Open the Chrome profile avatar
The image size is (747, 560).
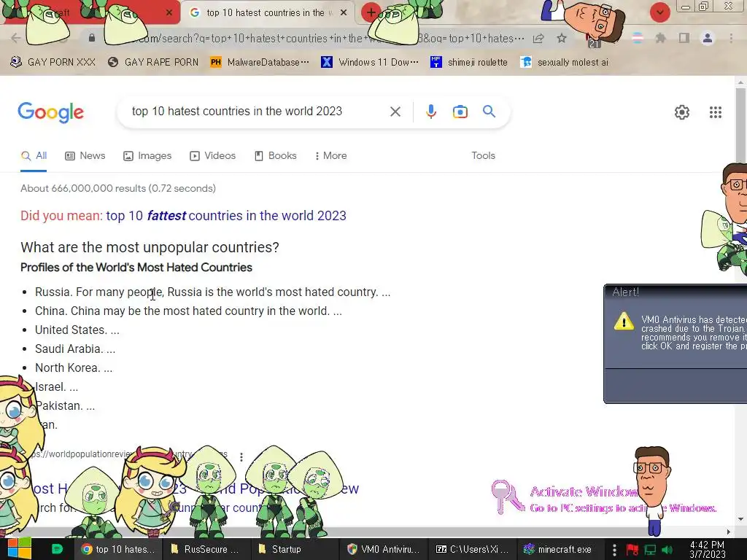click(708, 38)
